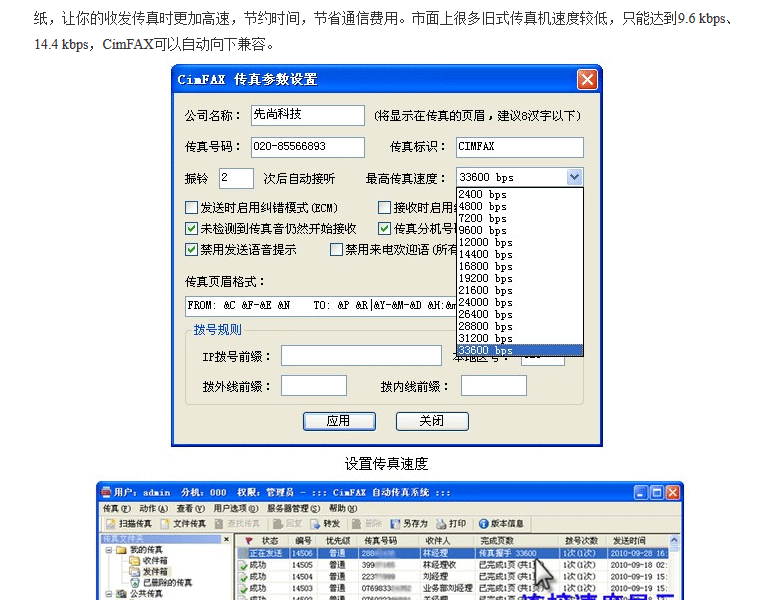Click the 公司名称 field with 先尚科技
This screenshot has height=600, width=760.
[308, 115]
